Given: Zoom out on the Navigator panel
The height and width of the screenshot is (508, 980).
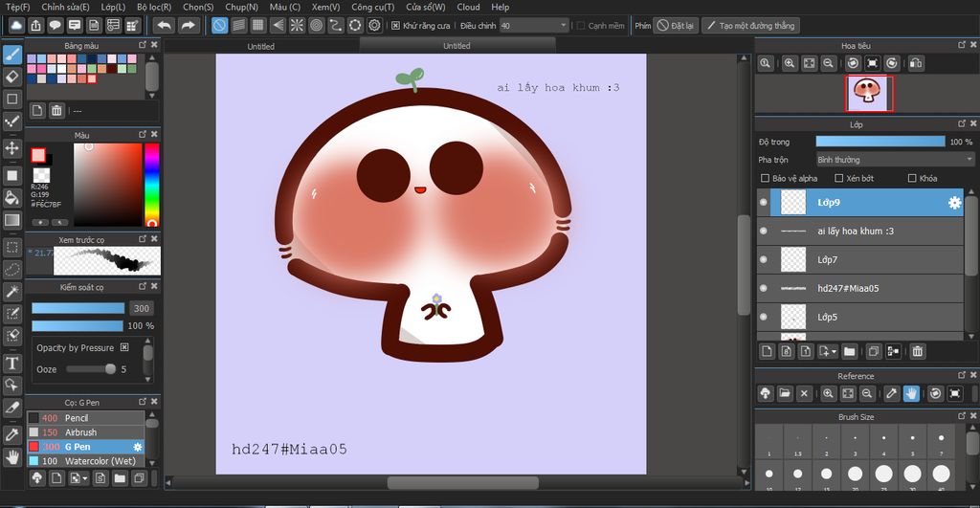Looking at the screenshot, I should pos(828,63).
